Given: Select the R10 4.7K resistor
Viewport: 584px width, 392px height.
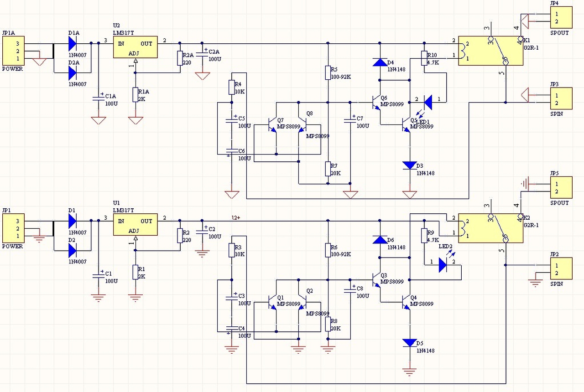Looking at the screenshot, I should tap(424, 58).
